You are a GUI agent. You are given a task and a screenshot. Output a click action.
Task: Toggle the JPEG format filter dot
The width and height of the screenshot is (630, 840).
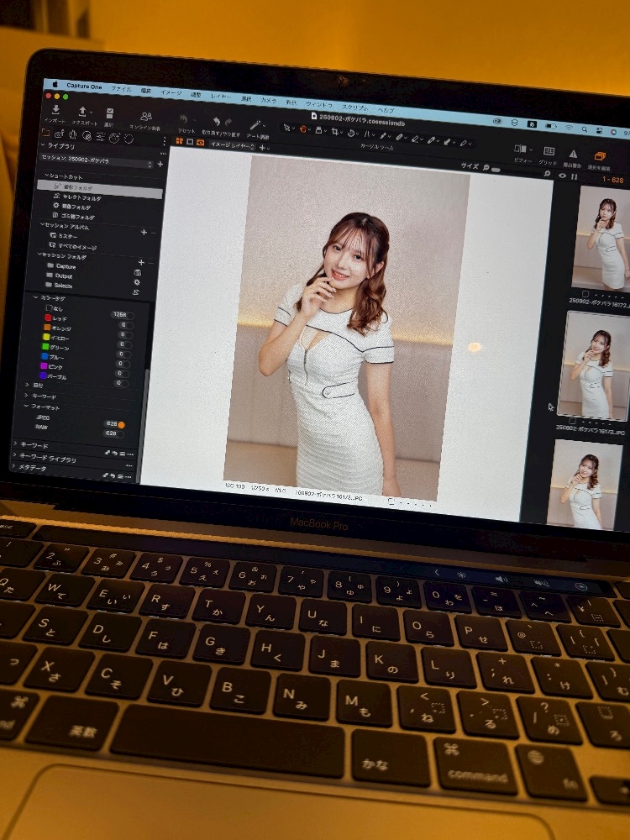(x=121, y=424)
